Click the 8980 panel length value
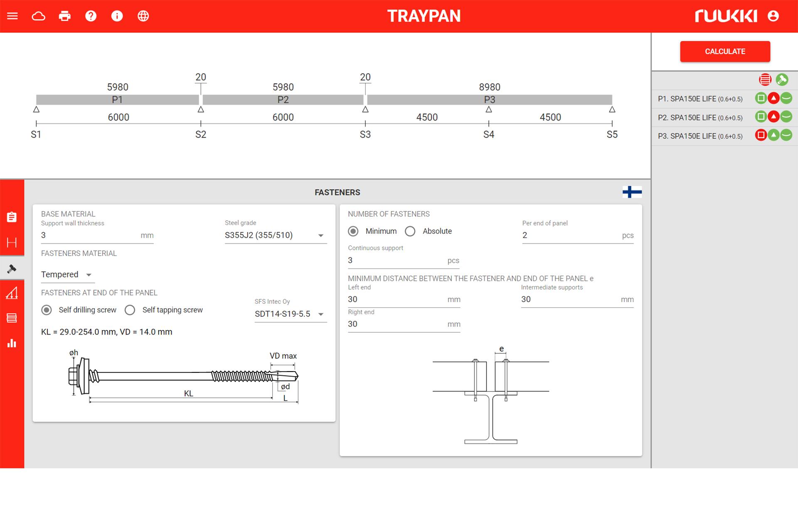Viewport: 798px width, 532px height. point(490,87)
